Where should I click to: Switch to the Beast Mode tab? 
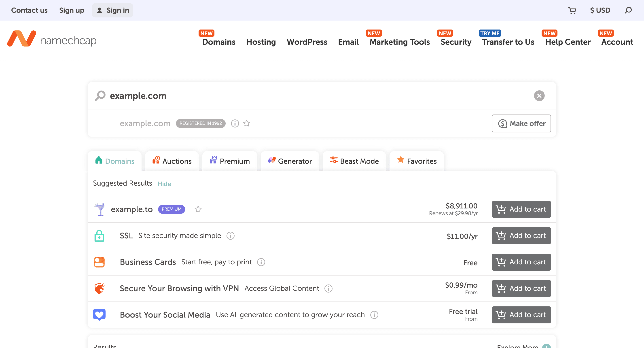click(x=354, y=161)
